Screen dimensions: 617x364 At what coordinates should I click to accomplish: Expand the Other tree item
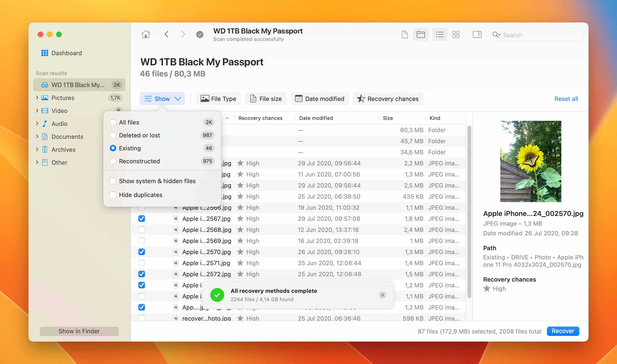click(37, 162)
